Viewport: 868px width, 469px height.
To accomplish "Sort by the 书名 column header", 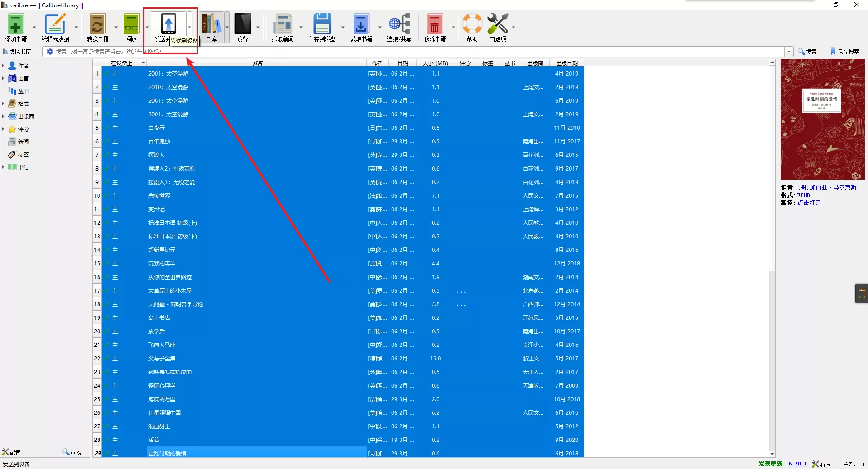I will [257, 63].
